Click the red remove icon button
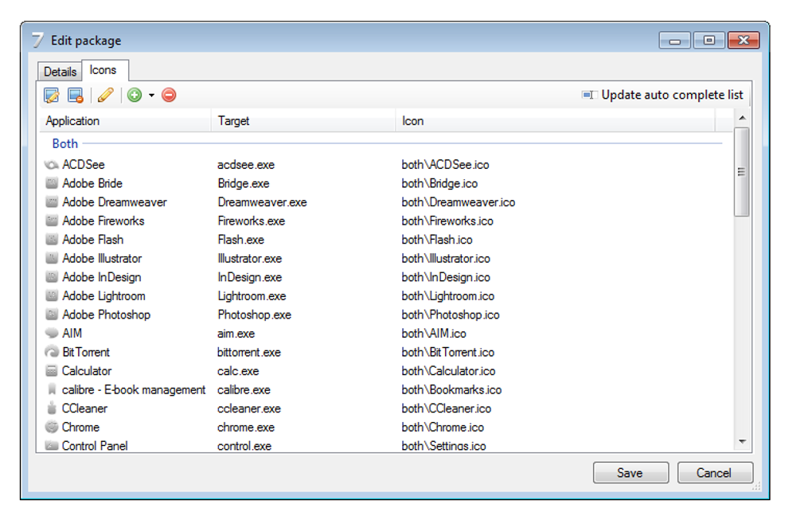Screen dimensions: 812x520 [x=169, y=96]
